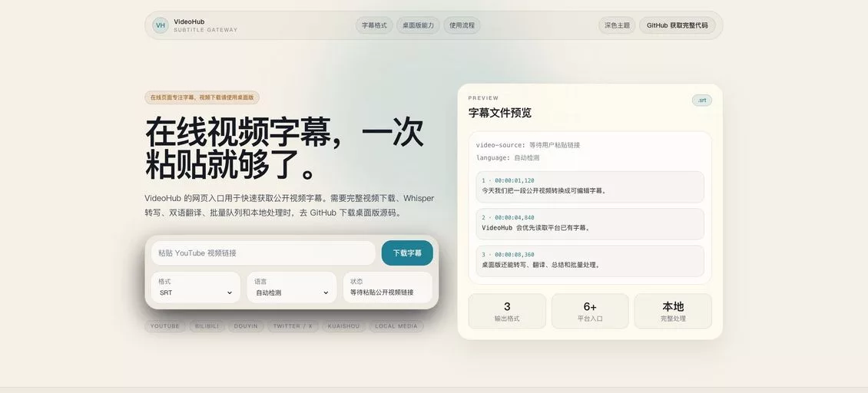
Task: Click the video-source line in preview
Action: tap(528, 145)
